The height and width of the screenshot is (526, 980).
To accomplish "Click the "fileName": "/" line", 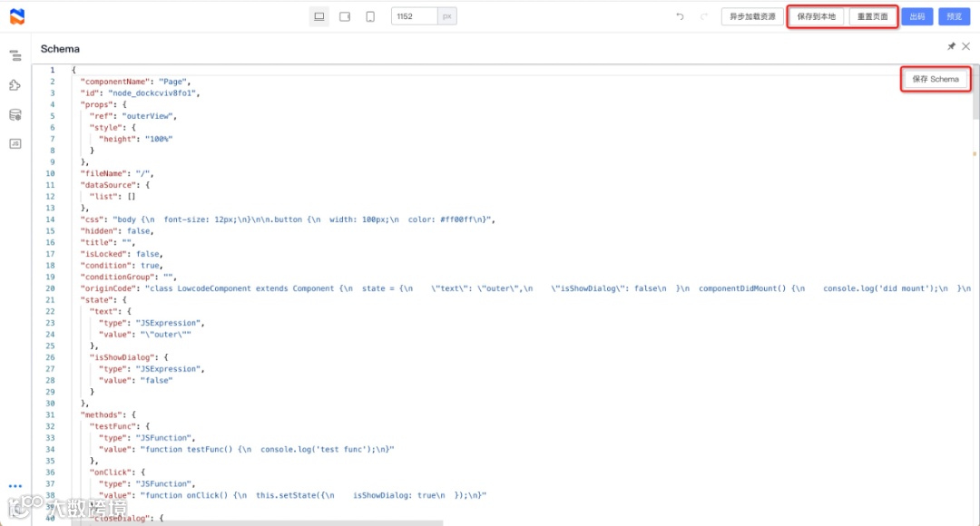I will (117, 173).
